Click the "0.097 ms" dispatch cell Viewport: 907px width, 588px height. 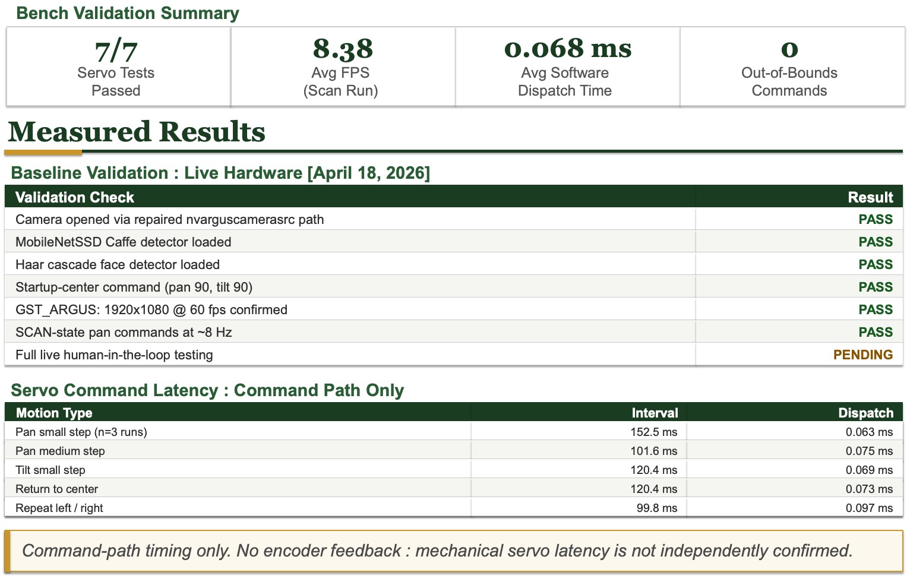[x=869, y=508]
